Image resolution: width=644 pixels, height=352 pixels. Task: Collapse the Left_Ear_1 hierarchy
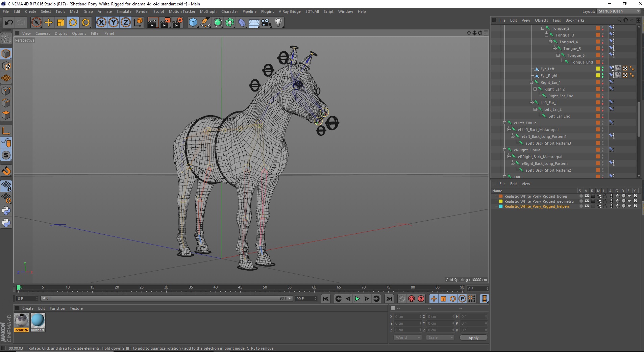pyautogui.click(x=531, y=102)
